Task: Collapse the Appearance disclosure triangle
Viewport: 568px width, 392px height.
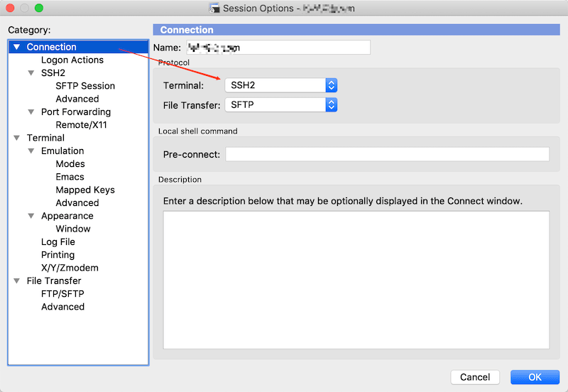Action: 31,216
